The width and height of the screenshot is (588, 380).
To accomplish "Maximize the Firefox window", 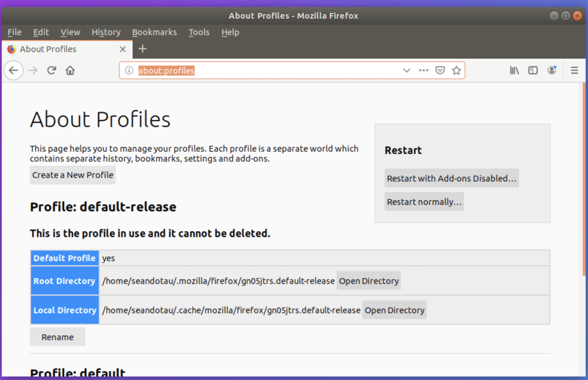I will [566, 16].
